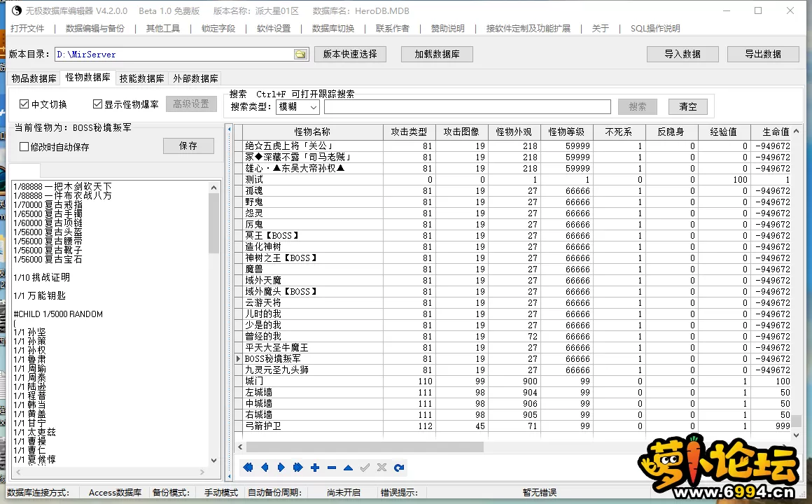Click the 高级设置 button
812x504 pixels.
[x=191, y=104]
